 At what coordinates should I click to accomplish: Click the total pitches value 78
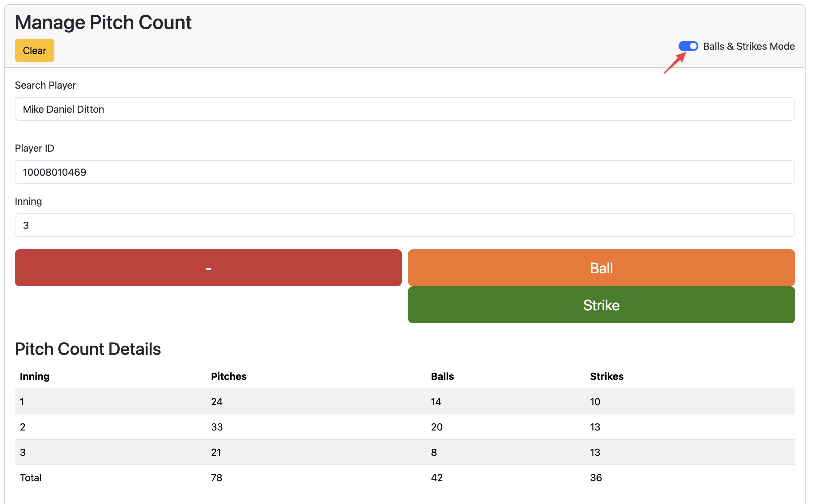click(x=216, y=478)
